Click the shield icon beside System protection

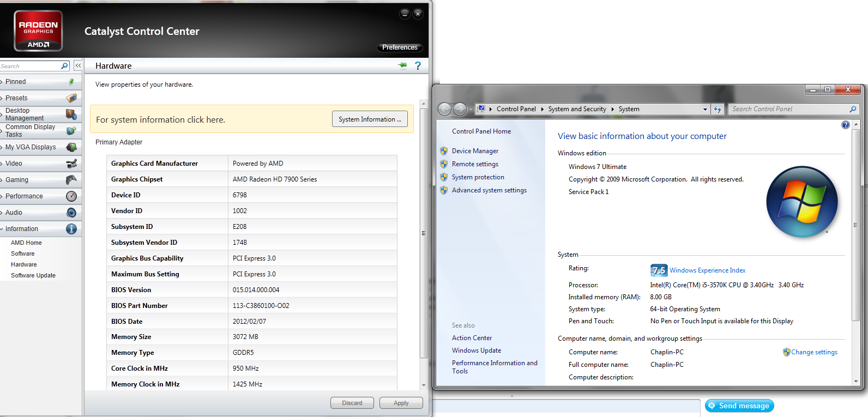click(444, 177)
